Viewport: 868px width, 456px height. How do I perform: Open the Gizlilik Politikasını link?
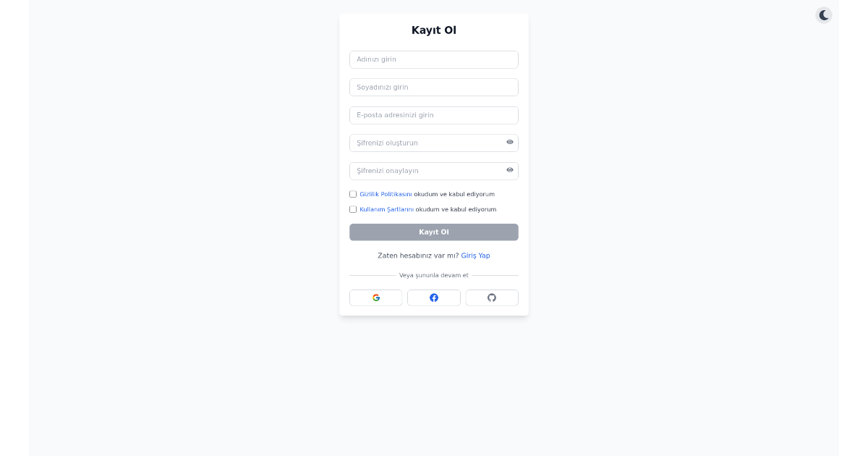click(385, 194)
